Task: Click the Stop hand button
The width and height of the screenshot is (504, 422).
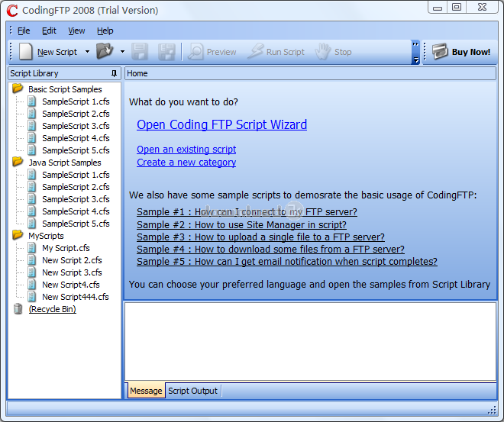Action: pos(333,52)
